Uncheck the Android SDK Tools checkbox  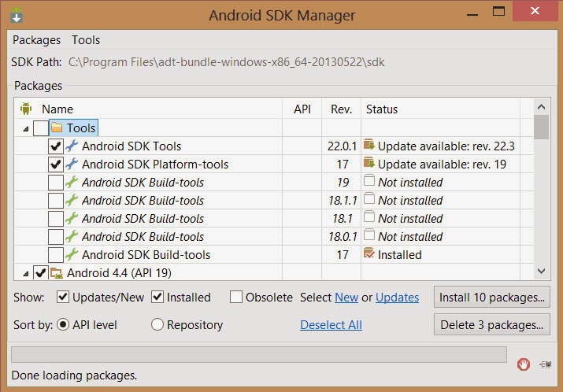pyautogui.click(x=56, y=146)
